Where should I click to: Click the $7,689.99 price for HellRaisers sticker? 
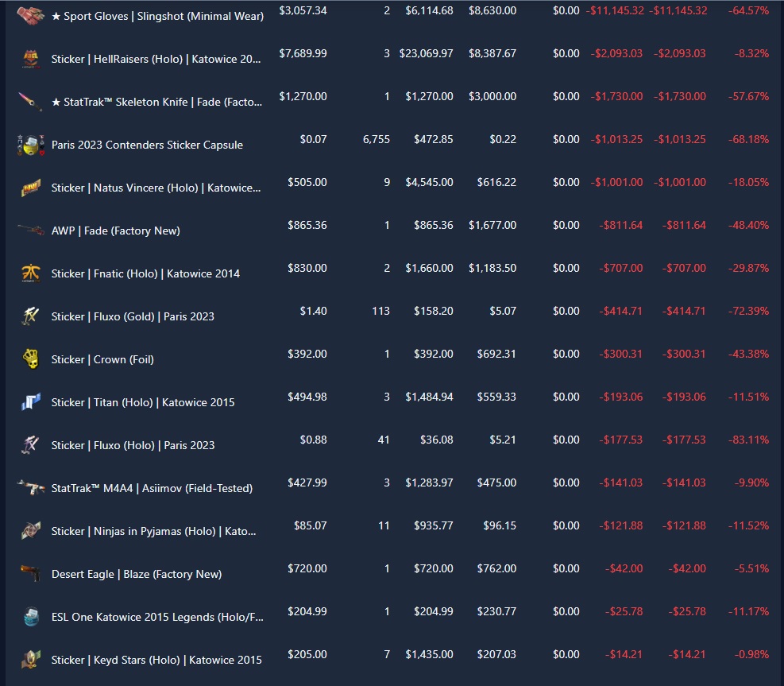pos(303,53)
